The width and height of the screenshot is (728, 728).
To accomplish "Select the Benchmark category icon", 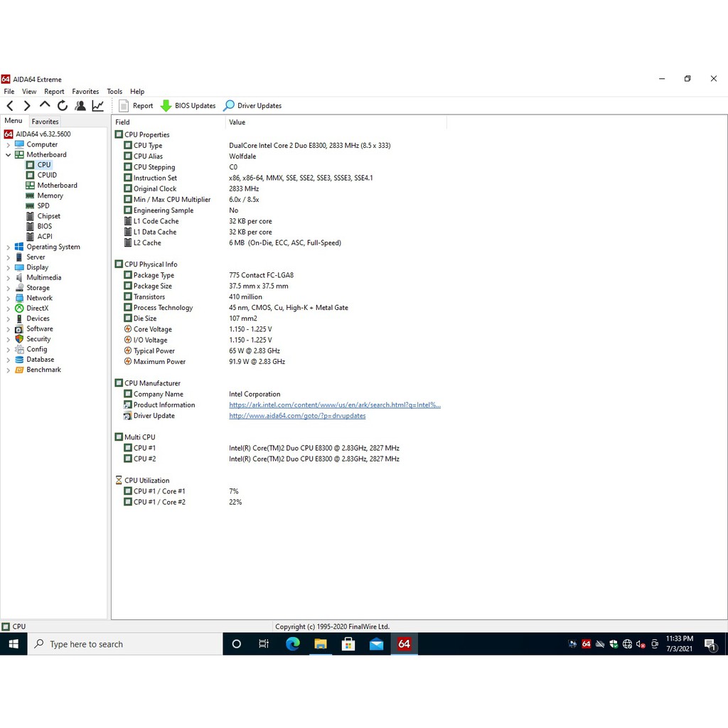I will (19, 370).
